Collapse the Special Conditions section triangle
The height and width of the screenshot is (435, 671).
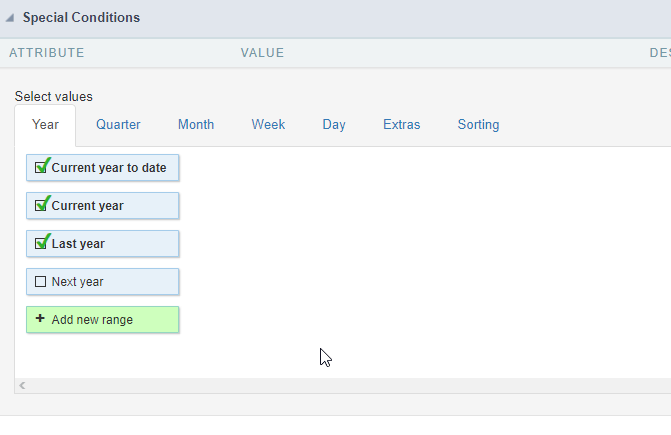[11, 18]
